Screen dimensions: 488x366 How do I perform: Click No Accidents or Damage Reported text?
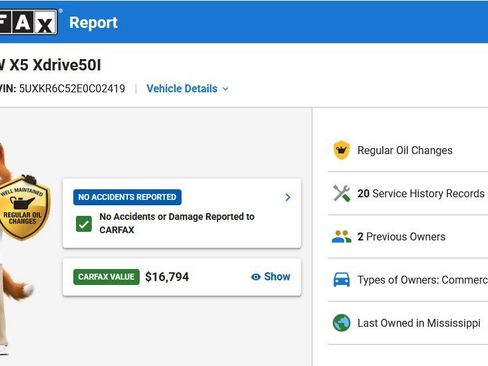point(177,223)
